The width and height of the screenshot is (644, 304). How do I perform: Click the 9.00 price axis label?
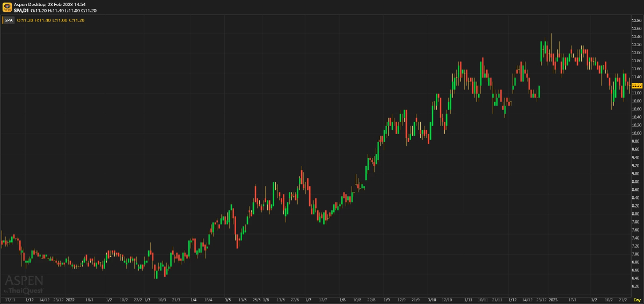click(636, 174)
